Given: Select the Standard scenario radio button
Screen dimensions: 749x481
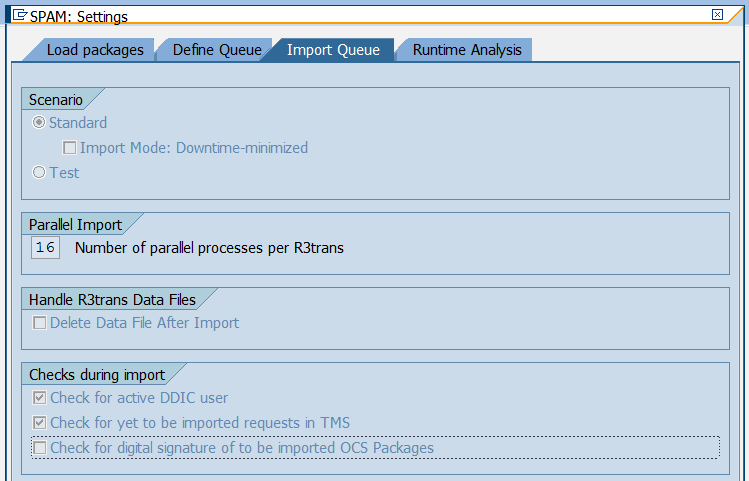Looking at the screenshot, I should (x=39, y=123).
